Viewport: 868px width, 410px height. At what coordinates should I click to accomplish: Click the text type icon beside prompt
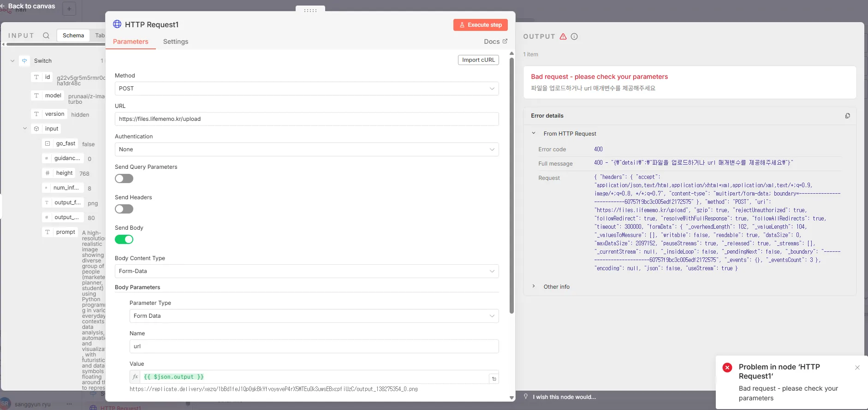[48, 232]
